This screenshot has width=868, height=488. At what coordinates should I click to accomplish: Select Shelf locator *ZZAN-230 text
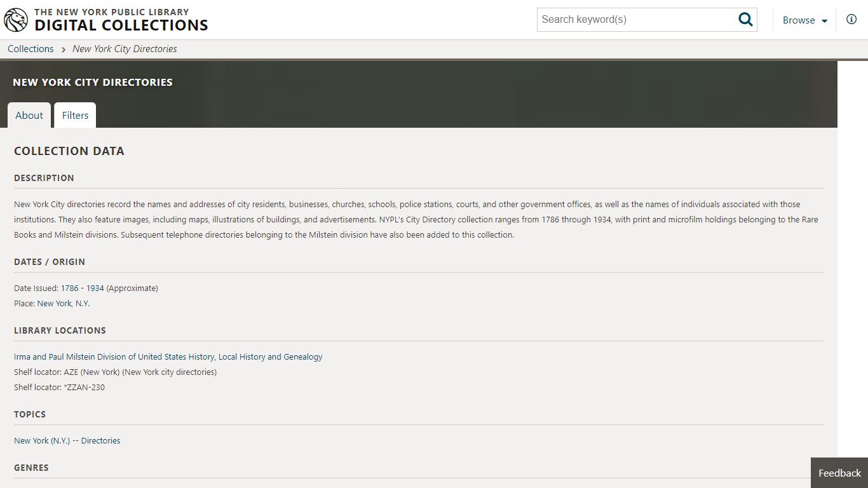click(59, 388)
